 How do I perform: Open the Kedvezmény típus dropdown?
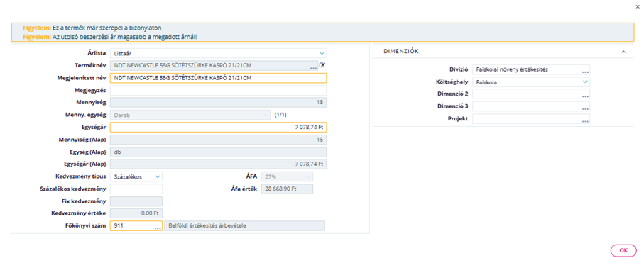point(136,176)
